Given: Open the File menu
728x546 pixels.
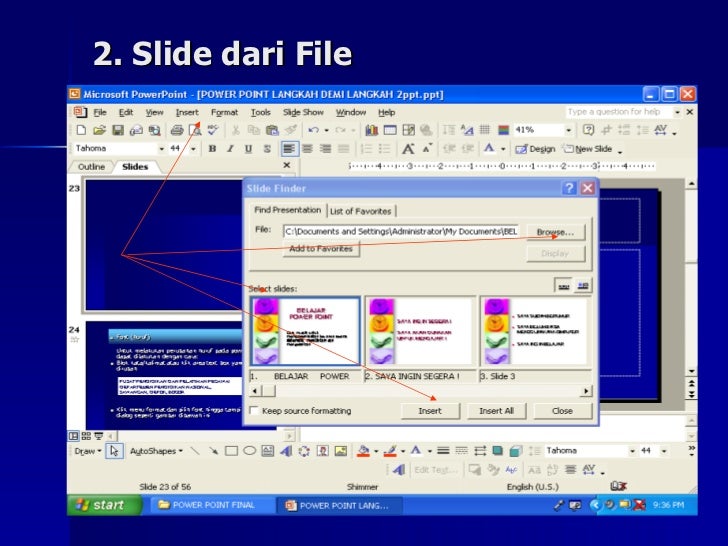Looking at the screenshot, I should click(x=100, y=112).
